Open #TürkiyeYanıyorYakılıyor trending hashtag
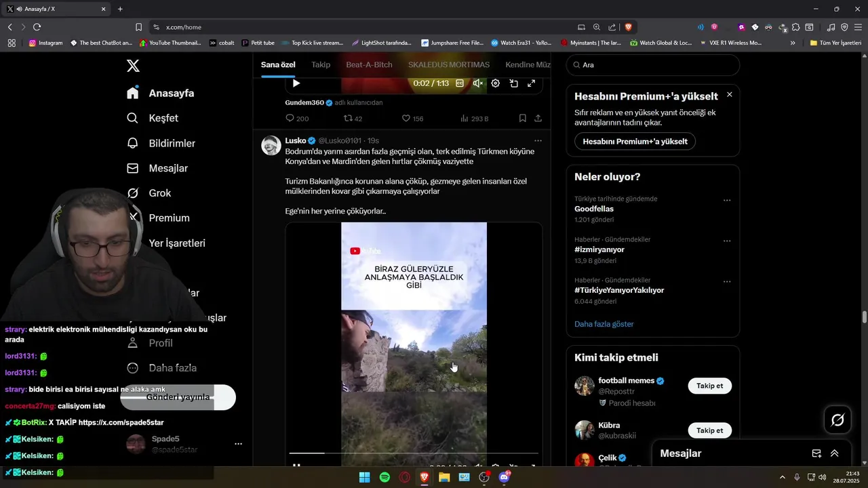Viewport: 868px width, 488px height. [619, 290]
